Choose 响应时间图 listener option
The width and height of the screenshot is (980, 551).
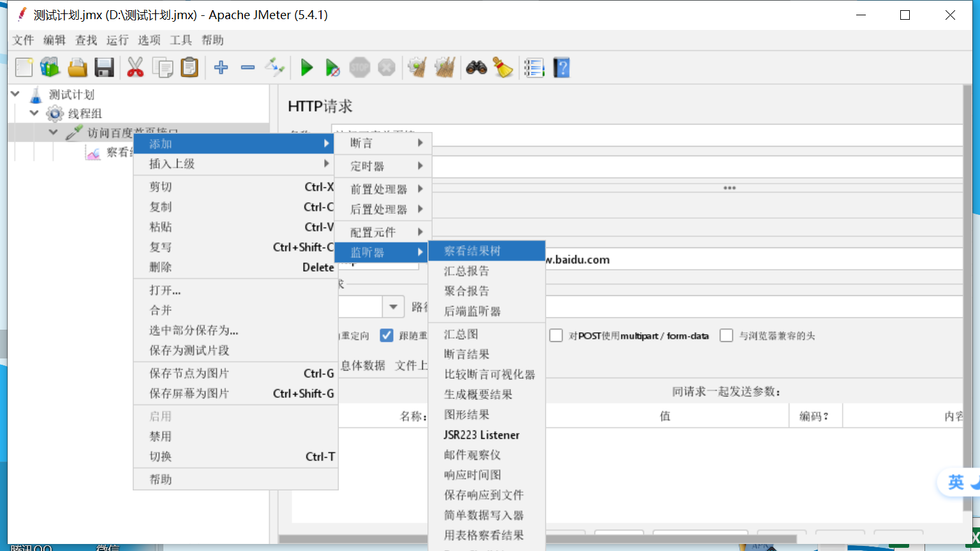pos(487,474)
